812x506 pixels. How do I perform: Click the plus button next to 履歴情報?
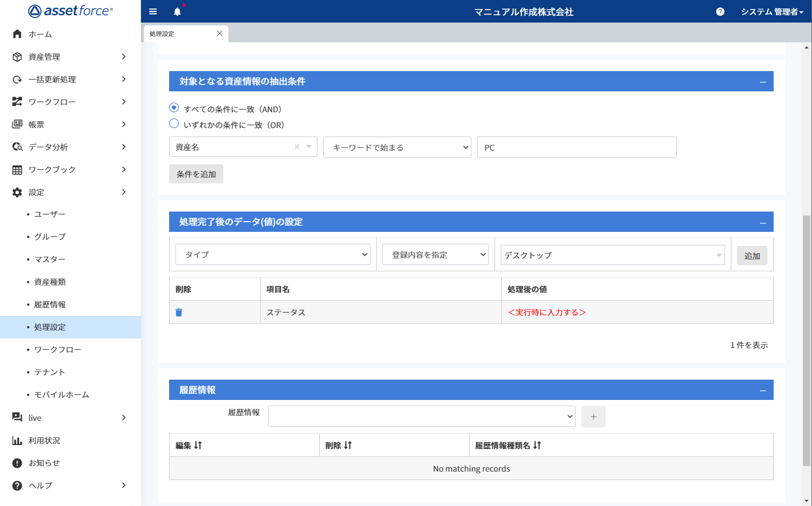pyautogui.click(x=593, y=416)
